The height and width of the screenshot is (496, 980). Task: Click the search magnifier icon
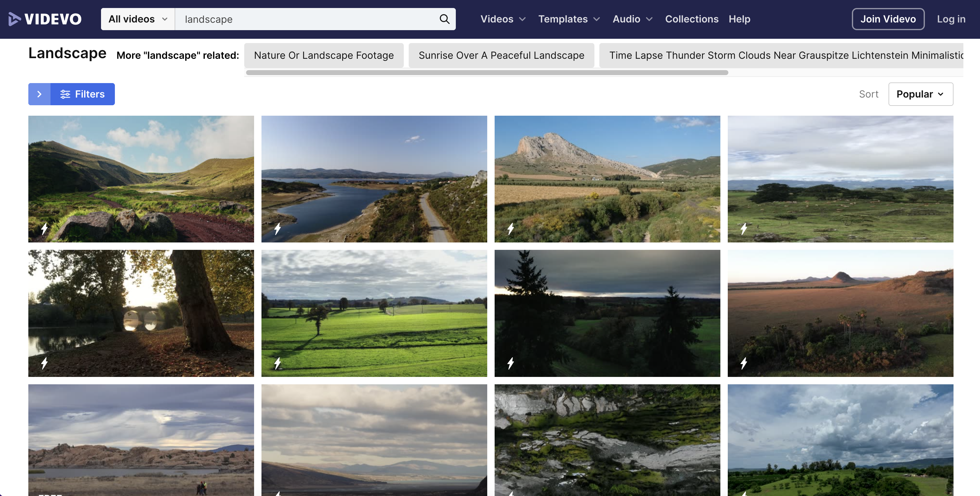pyautogui.click(x=444, y=19)
